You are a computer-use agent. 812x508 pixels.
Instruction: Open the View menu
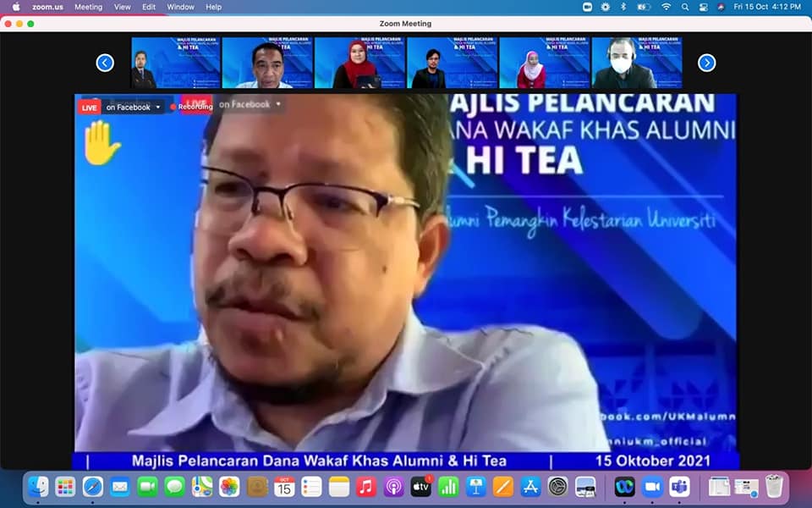(122, 7)
